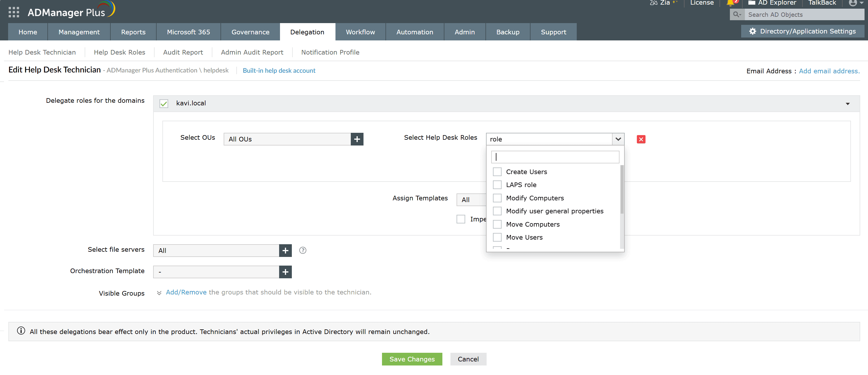
Task: Check the Create Users role
Action: (x=497, y=171)
